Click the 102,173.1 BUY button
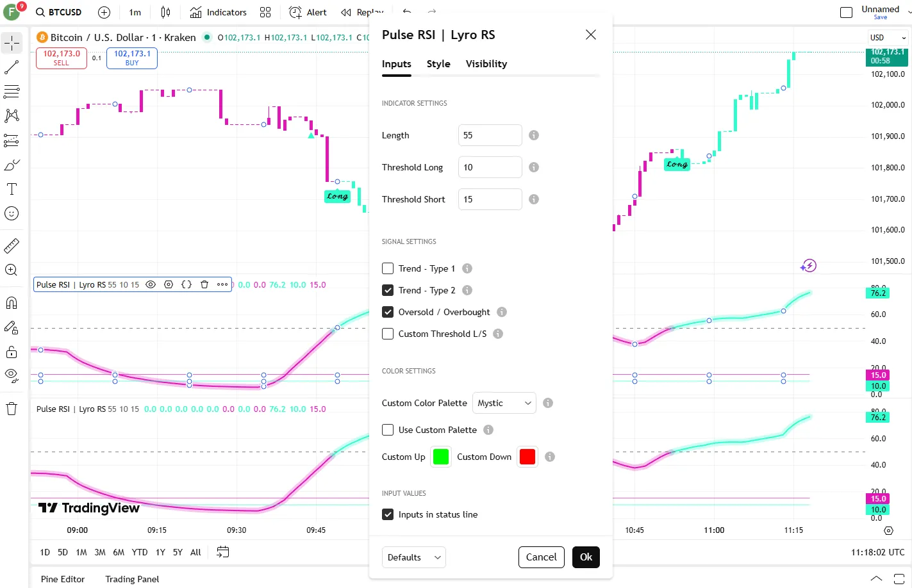Image resolution: width=912 pixels, height=588 pixels. pos(132,58)
